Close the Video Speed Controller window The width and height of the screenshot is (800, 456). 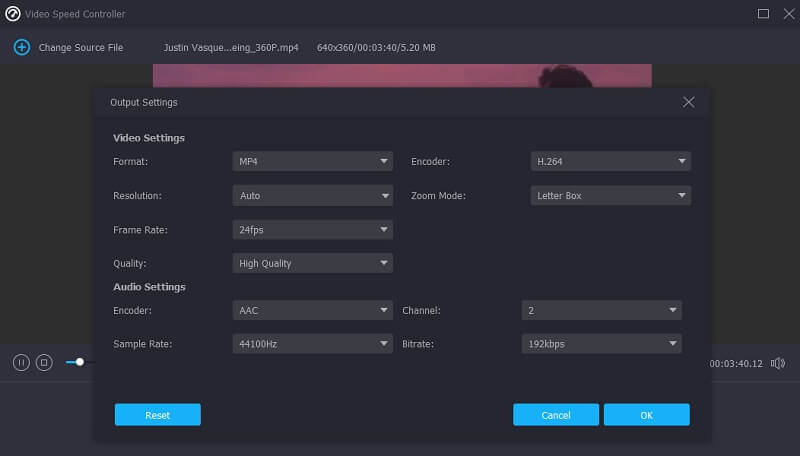(x=786, y=14)
